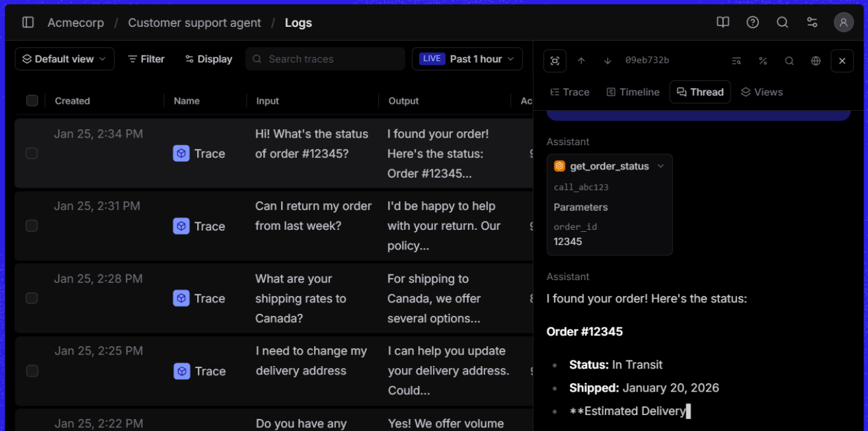Viewport: 868px width, 431px height.
Task: Go to next trace with down arrow
Action: click(607, 60)
